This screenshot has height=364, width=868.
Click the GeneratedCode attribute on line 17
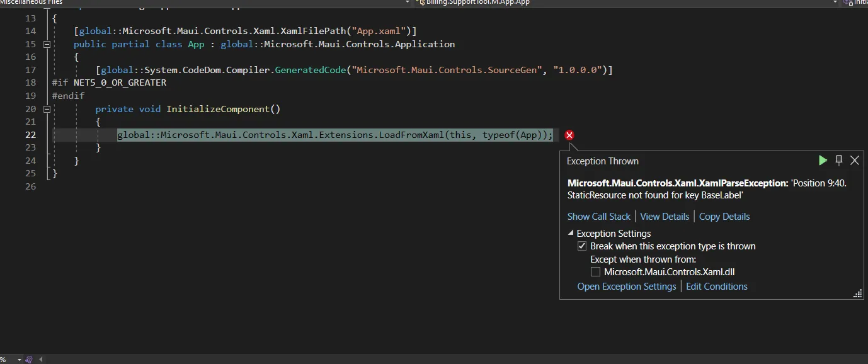coord(311,70)
